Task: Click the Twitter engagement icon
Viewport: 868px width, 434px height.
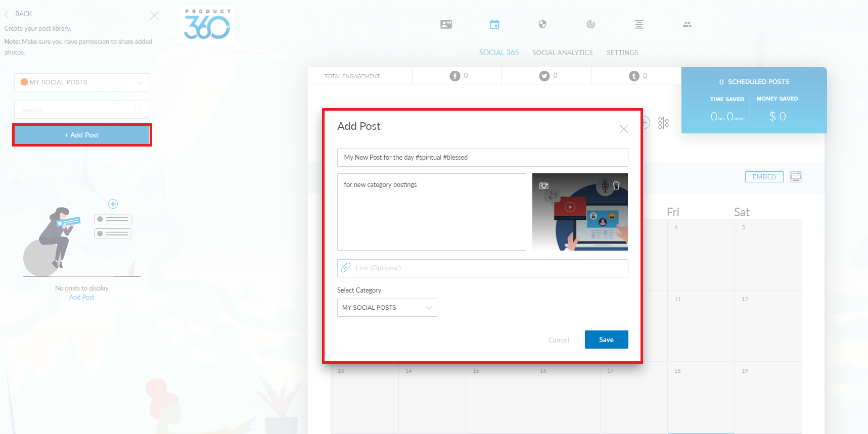Action: (x=544, y=76)
